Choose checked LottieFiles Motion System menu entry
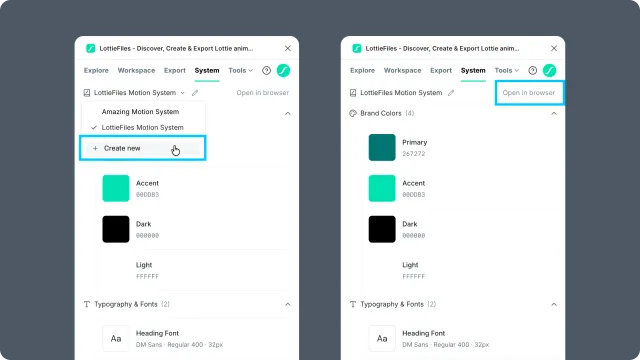 142,127
